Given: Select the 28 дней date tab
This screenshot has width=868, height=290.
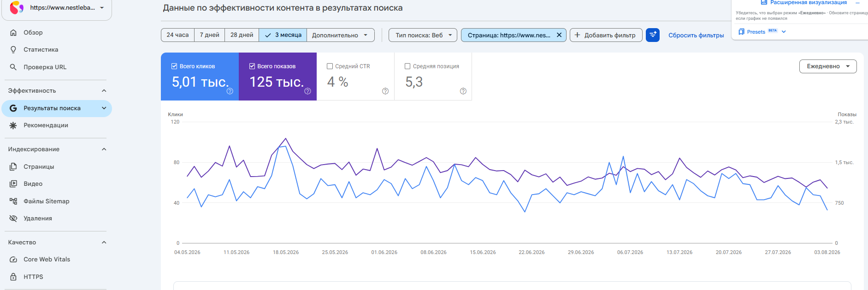Looking at the screenshot, I should coord(242,35).
